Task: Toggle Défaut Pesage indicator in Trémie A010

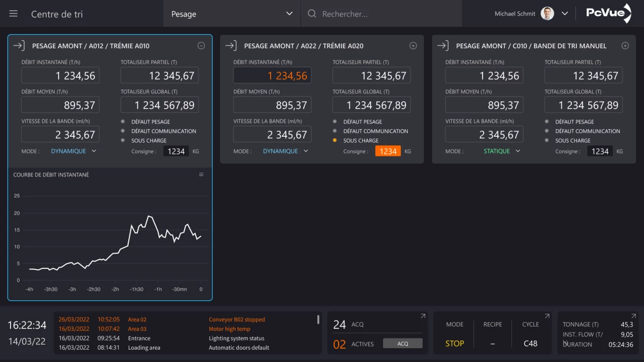Action: (x=123, y=122)
